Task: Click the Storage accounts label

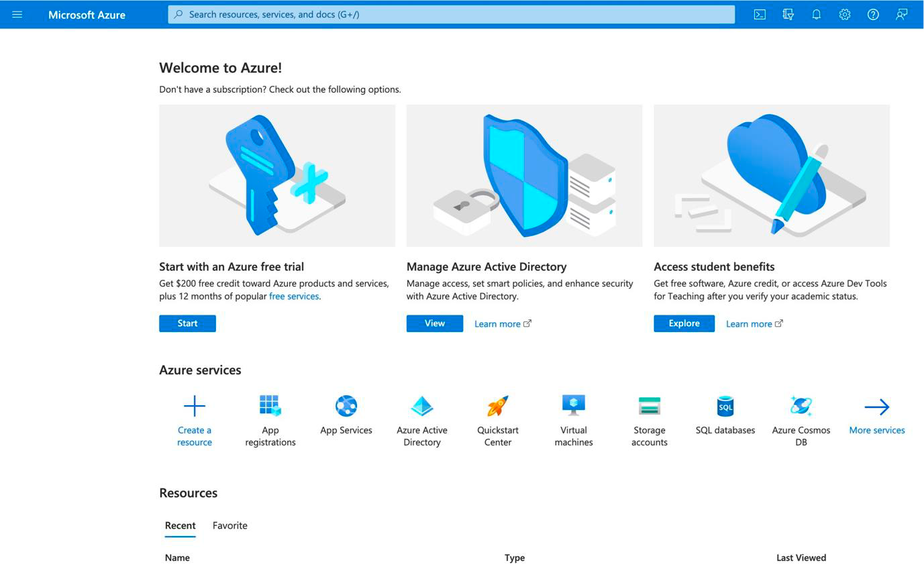Action: (650, 436)
